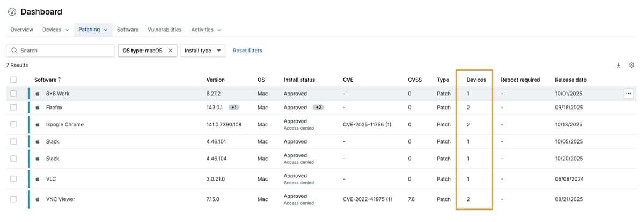
Task: Select the VNC Viewer row checkbox
Action: (x=13, y=199)
